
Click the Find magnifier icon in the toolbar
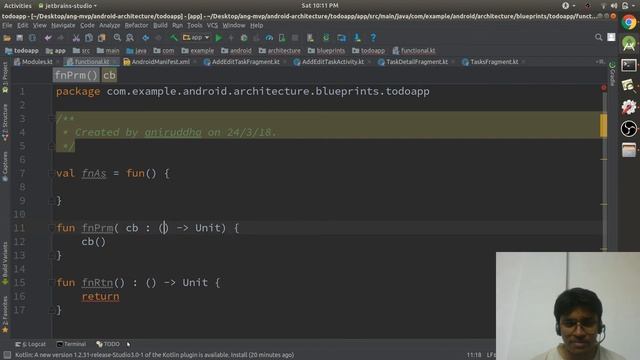point(117,38)
